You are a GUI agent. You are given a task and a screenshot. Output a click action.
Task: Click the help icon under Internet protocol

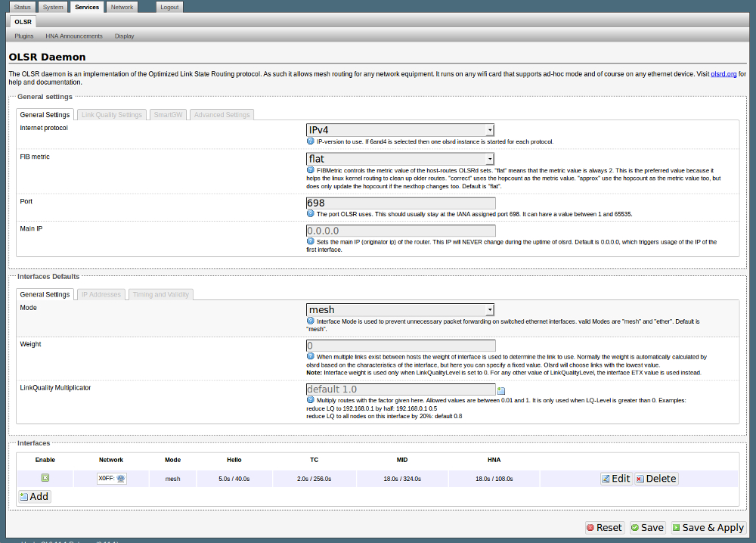310,141
